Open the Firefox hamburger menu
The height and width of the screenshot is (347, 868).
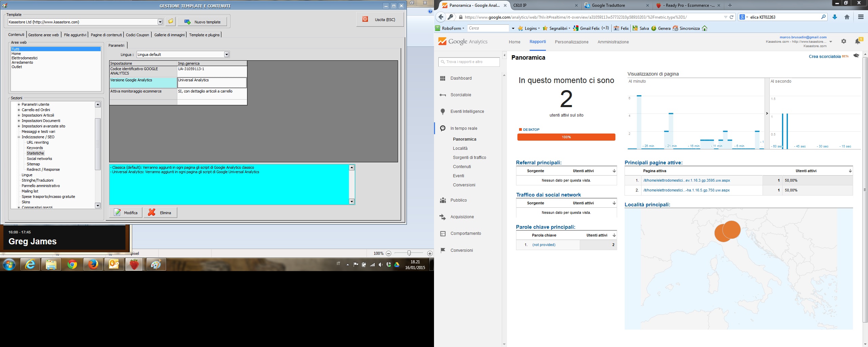(861, 17)
